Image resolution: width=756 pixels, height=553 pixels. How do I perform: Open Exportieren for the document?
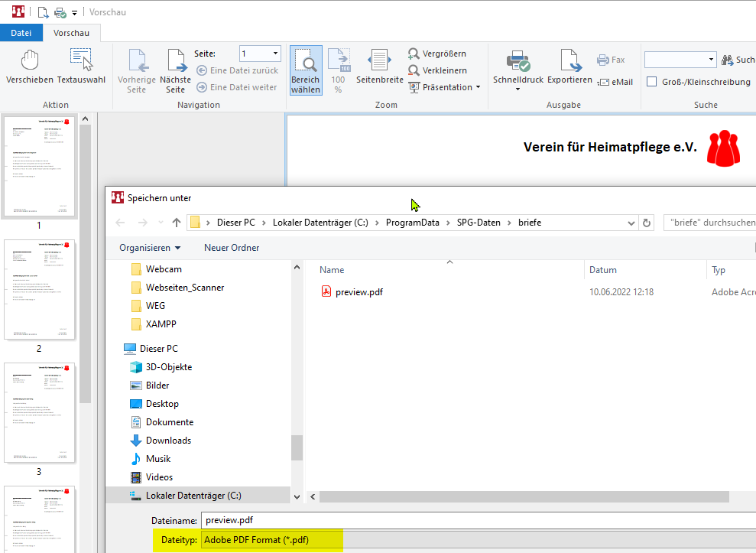569,67
